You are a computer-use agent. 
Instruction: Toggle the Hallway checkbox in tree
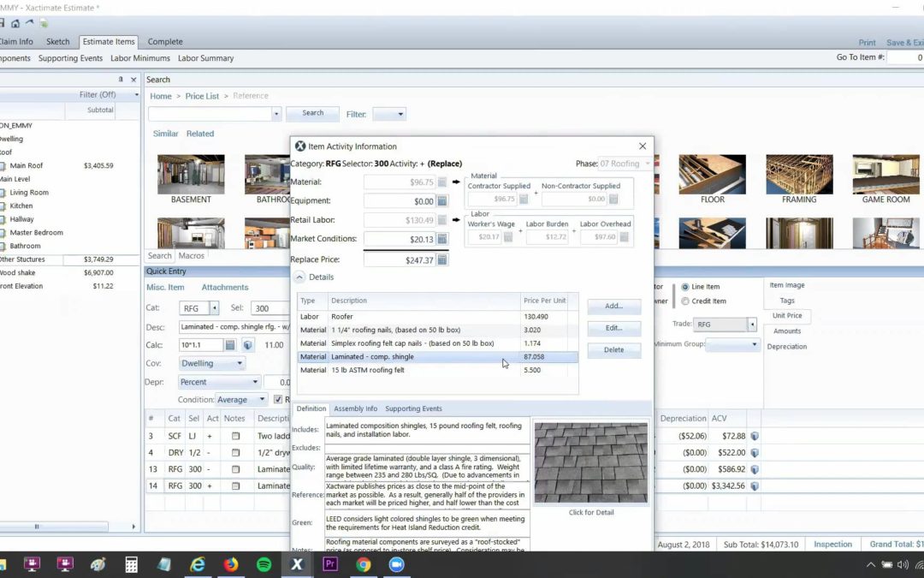pos(3,219)
